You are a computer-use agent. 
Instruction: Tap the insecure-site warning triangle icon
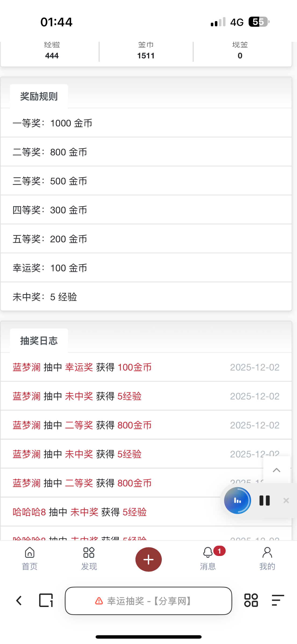99,601
